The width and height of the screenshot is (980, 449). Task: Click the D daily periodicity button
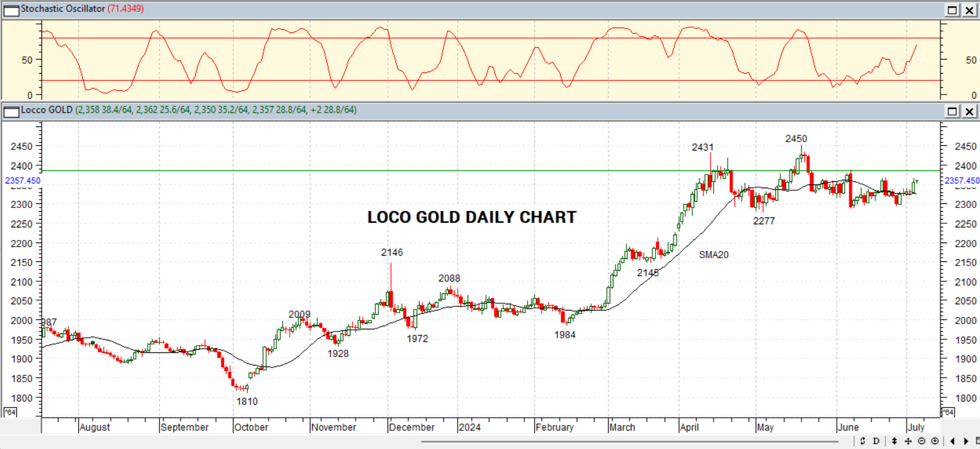coord(876,441)
